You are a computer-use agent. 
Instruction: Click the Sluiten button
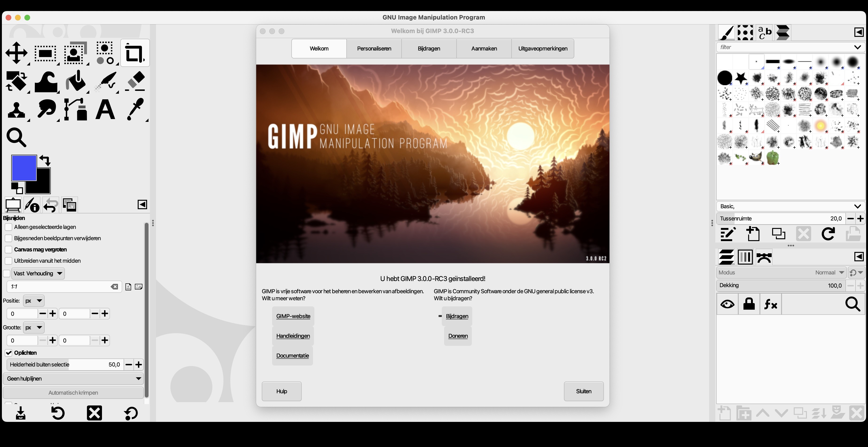[x=583, y=391]
